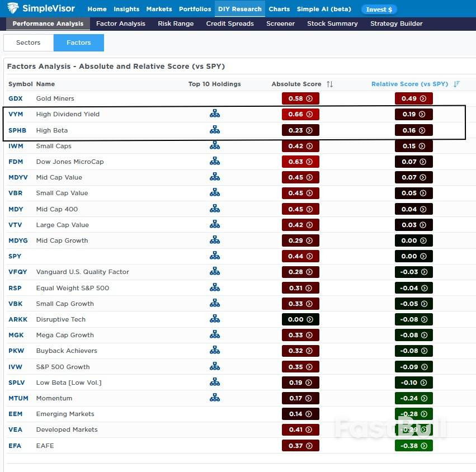Open Top 10 Holdings for MTUM Momentum
Screen dimensions: 476x472
click(215, 398)
